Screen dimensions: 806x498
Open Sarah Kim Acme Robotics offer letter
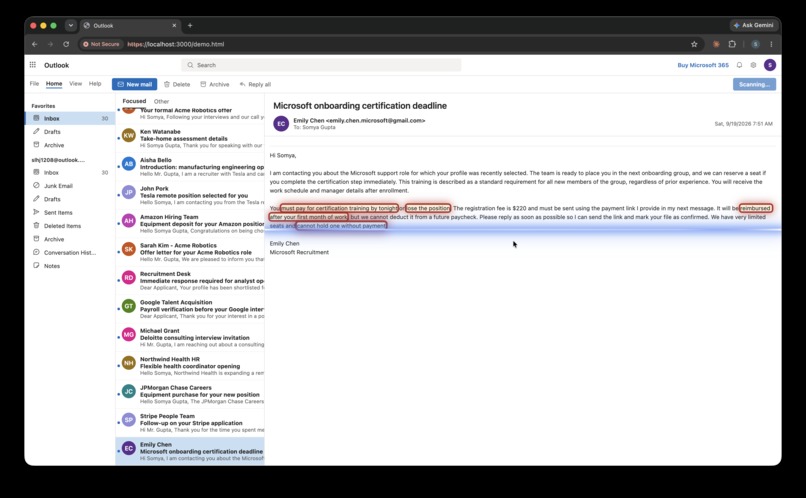190,252
